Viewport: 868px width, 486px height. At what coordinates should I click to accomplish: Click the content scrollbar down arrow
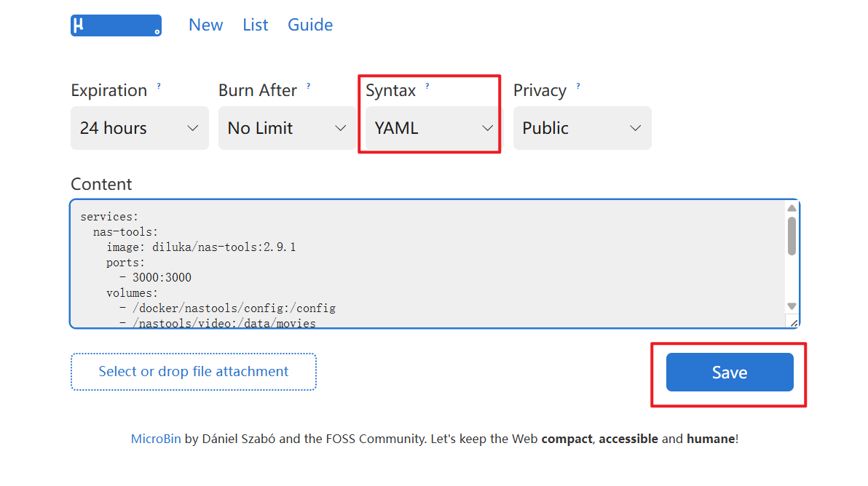coord(792,306)
